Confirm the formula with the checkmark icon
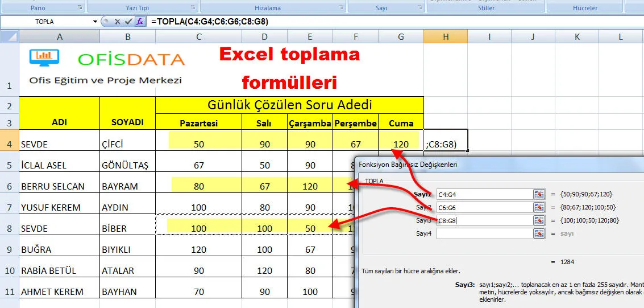Screen dimensions: 644x308 128,22
